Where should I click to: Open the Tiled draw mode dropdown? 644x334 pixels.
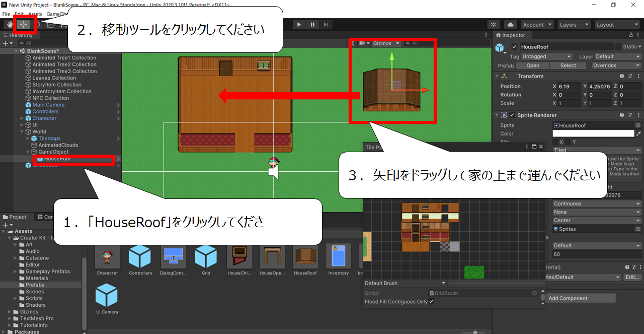click(x=597, y=150)
